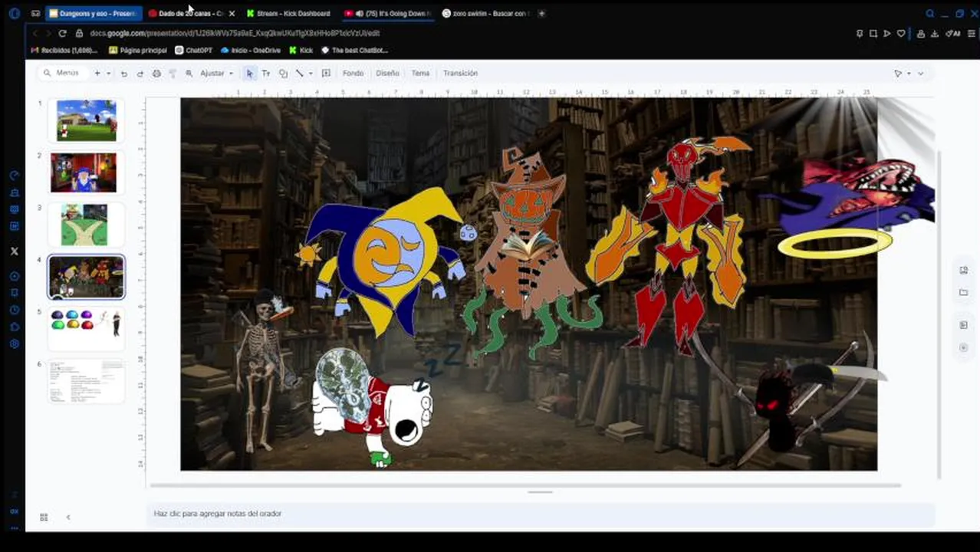Collapse the filmstrip panel arrow
This screenshot has height=552, width=980.
(67, 517)
